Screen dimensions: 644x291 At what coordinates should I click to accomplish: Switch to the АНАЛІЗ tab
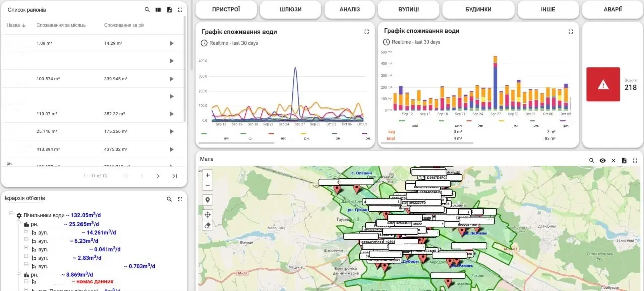[x=349, y=9]
